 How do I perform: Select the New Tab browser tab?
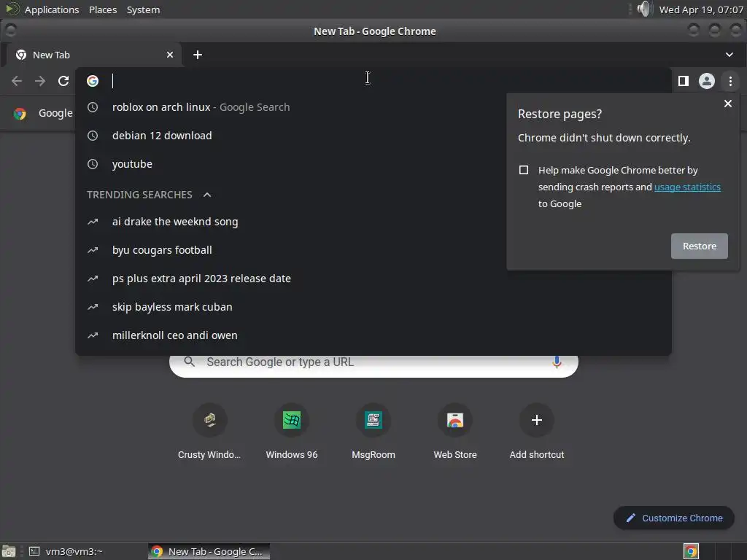click(x=93, y=55)
